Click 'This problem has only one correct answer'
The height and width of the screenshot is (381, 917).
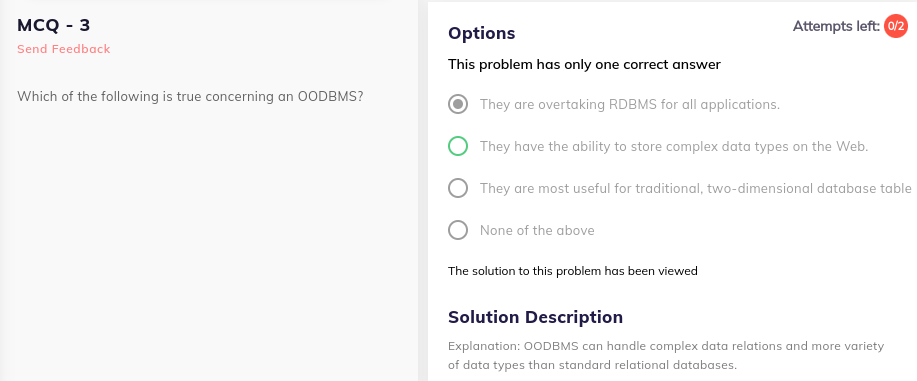pyautogui.click(x=584, y=64)
